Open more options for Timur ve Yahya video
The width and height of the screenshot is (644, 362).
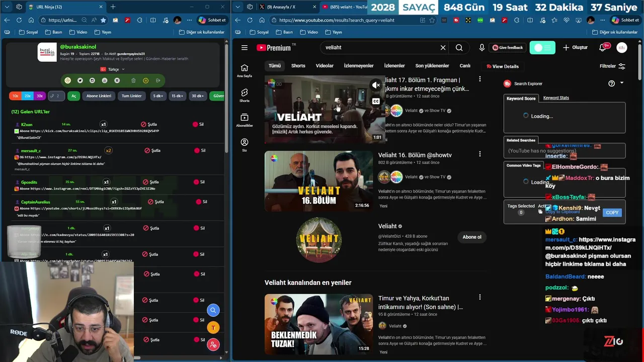[479, 298]
